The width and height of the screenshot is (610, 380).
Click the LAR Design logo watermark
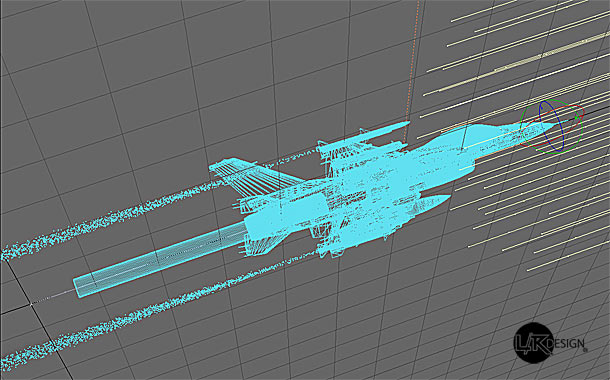(x=549, y=343)
